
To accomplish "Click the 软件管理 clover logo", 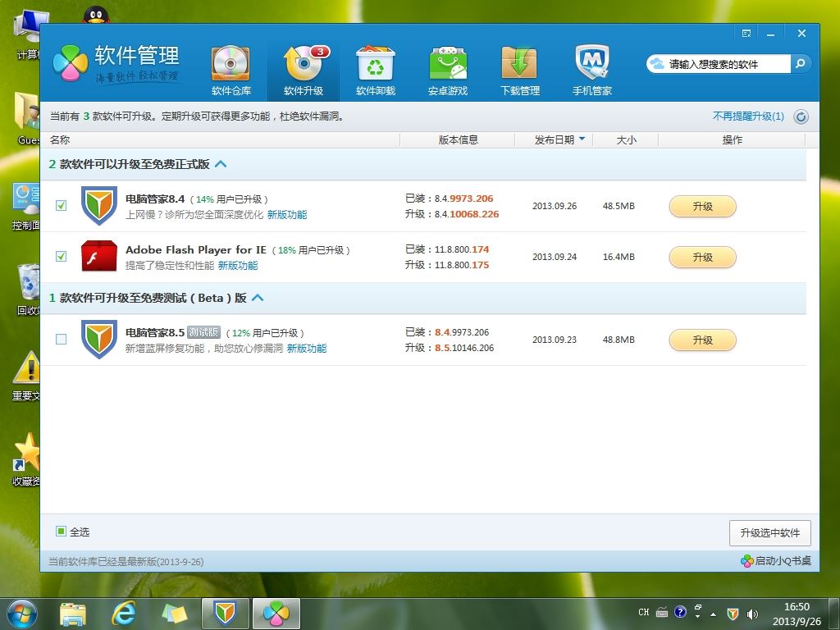I will click(x=71, y=63).
